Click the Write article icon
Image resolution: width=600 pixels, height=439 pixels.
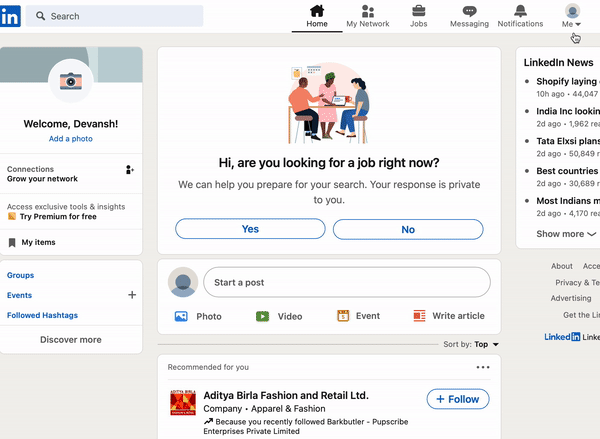(x=419, y=316)
